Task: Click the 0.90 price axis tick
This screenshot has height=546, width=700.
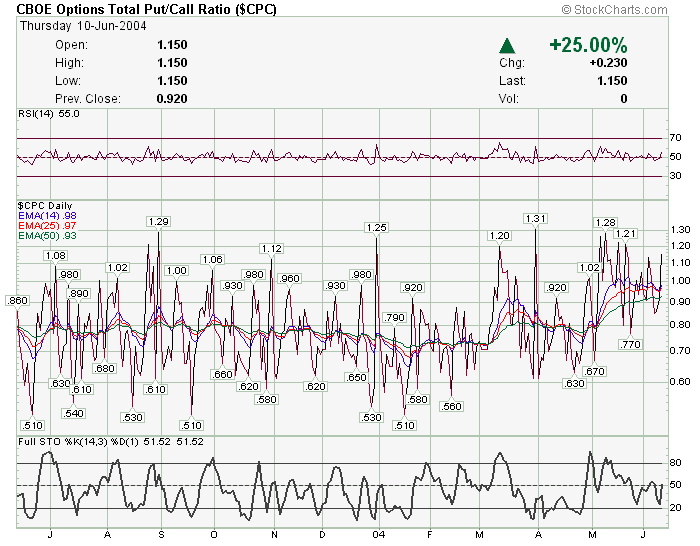Action: (680, 302)
